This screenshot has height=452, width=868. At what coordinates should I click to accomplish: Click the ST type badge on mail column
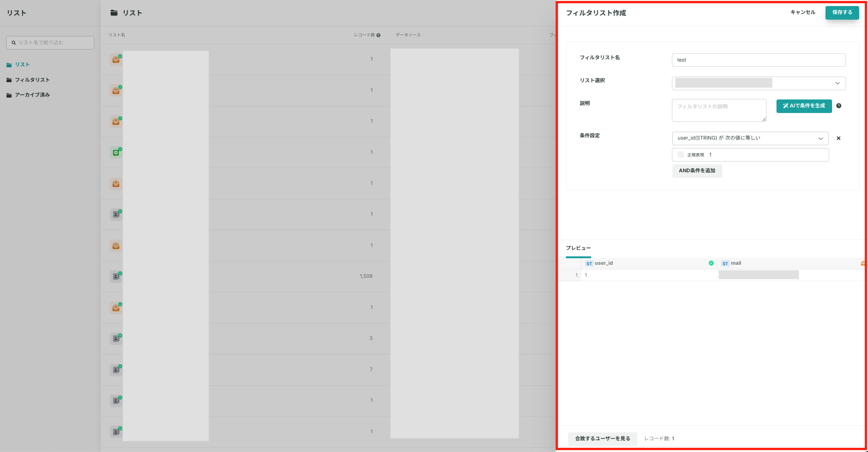(725, 263)
